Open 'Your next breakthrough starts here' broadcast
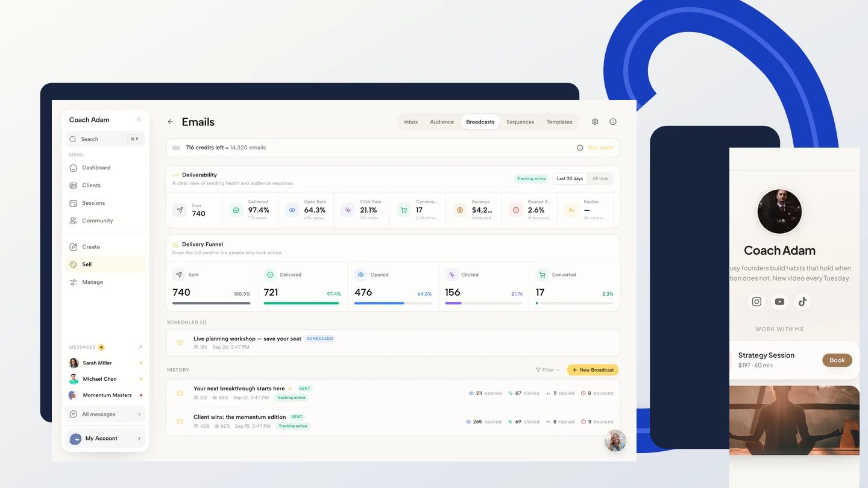This screenshot has height=488, width=868. point(393,393)
